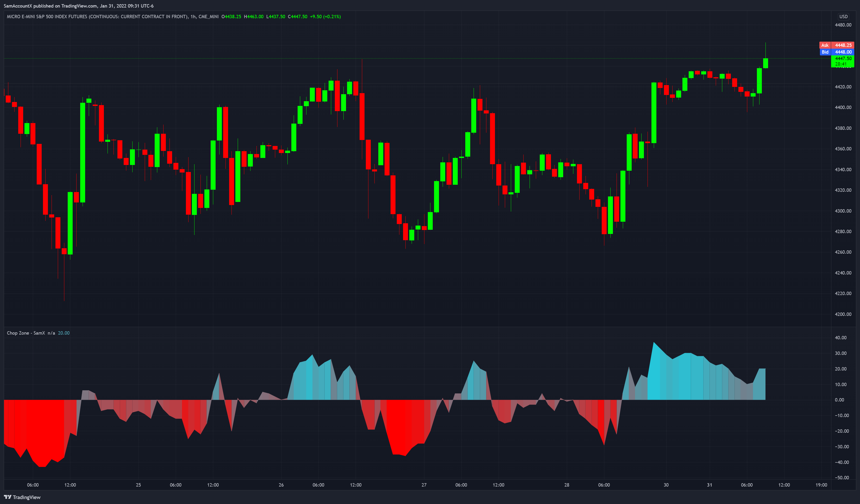Click the low value L4437.50
The height and width of the screenshot is (504, 860).
coord(276,16)
